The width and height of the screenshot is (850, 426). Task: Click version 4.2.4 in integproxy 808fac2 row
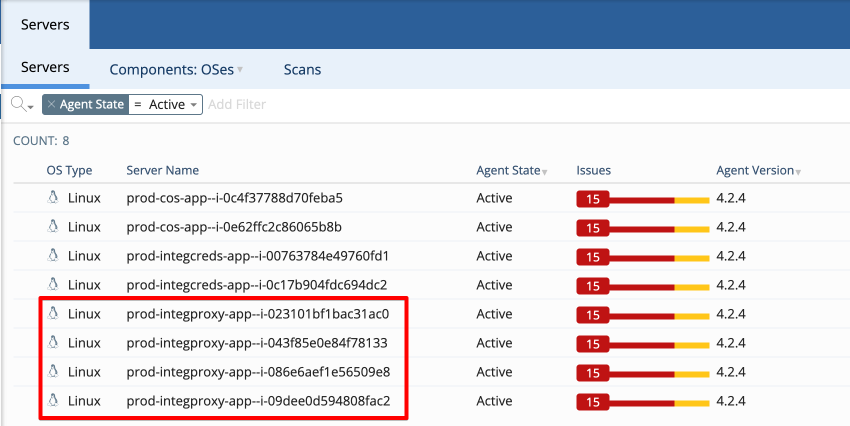731,401
